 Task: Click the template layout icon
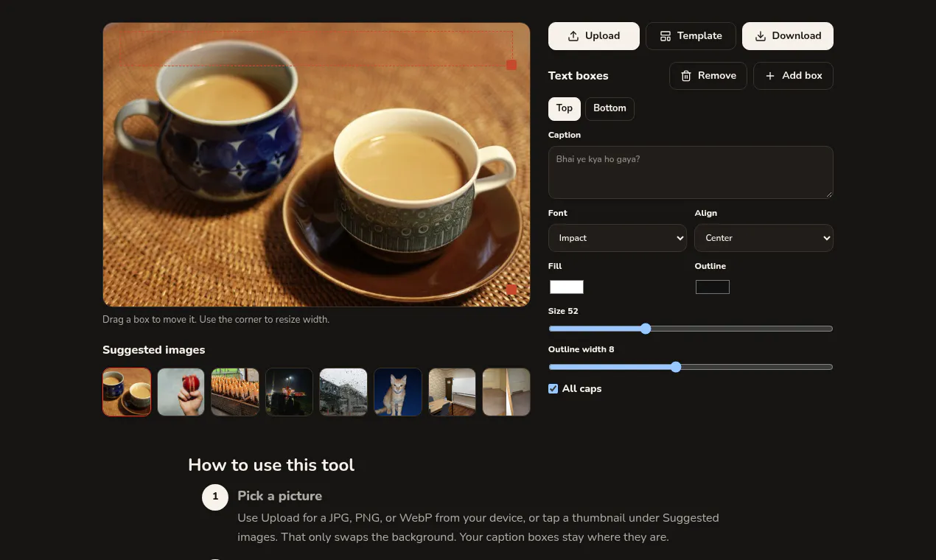(666, 36)
